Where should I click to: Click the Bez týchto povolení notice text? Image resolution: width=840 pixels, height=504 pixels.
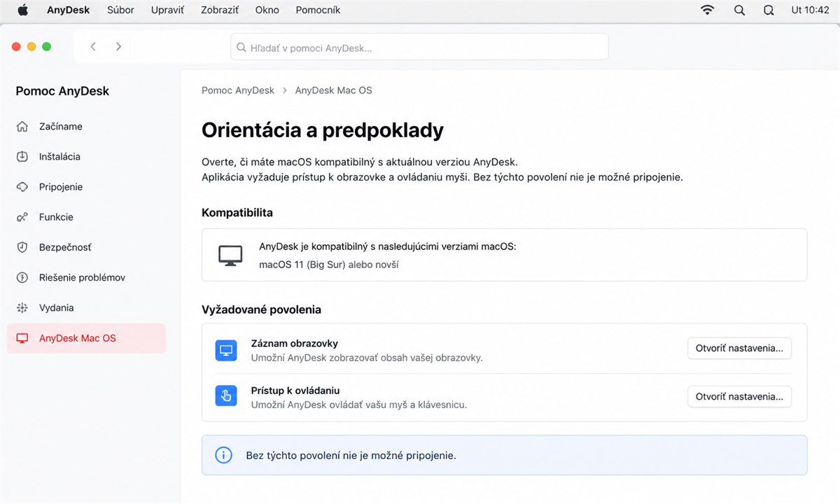coord(351,455)
